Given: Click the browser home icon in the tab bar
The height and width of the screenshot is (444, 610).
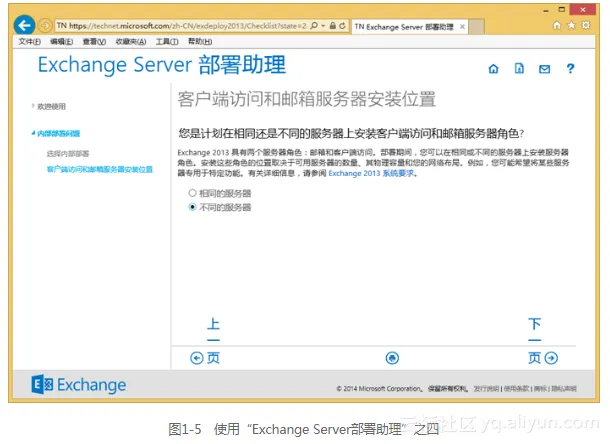Looking at the screenshot, I should pyautogui.click(x=555, y=25).
